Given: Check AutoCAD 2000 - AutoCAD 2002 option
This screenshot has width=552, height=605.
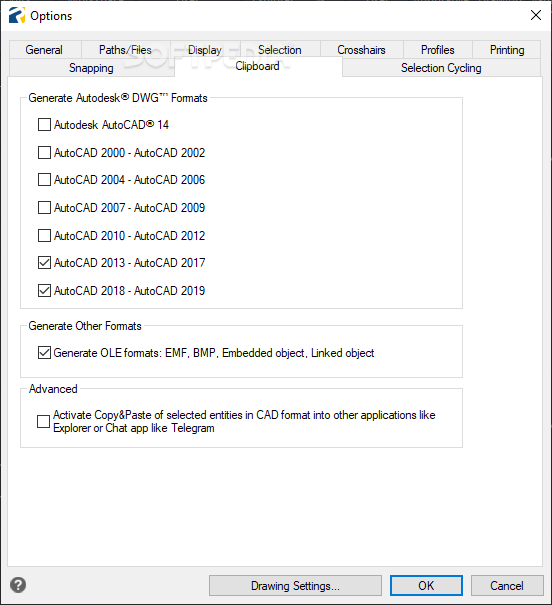Looking at the screenshot, I should 44,152.
